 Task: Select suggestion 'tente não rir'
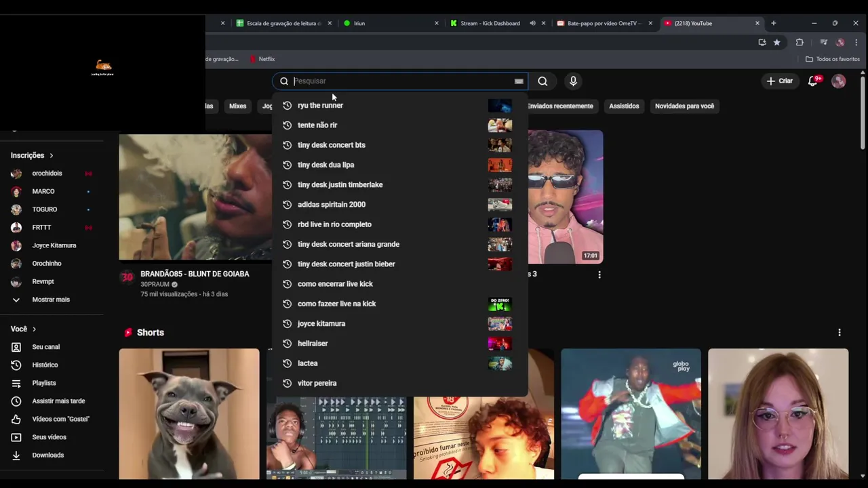click(400, 125)
